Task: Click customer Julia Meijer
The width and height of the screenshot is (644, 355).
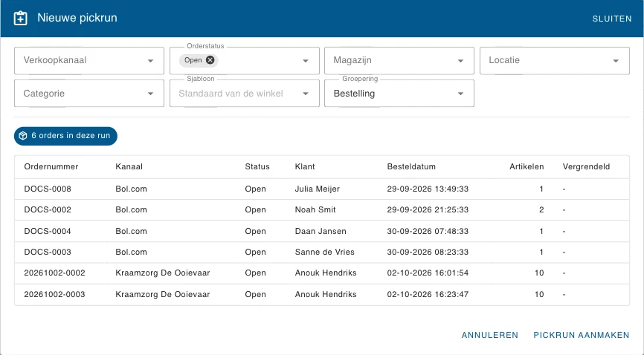Action: click(317, 189)
